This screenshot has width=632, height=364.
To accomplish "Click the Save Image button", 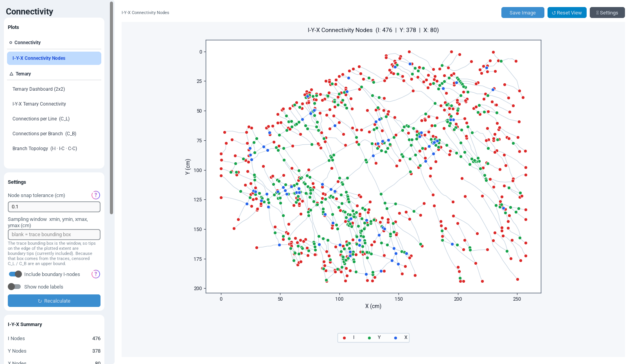I will click(522, 13).
